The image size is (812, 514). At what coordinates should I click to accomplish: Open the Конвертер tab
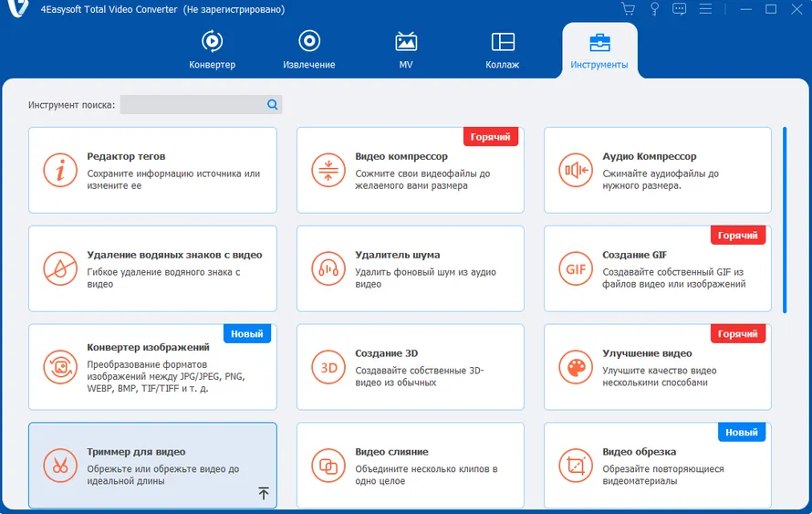pyautogui.click(x=212, y=50)
